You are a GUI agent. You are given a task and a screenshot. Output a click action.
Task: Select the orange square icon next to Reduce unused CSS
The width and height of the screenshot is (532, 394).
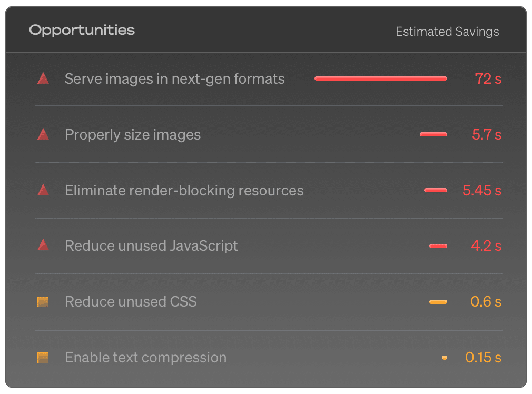[x=43, y=301]
